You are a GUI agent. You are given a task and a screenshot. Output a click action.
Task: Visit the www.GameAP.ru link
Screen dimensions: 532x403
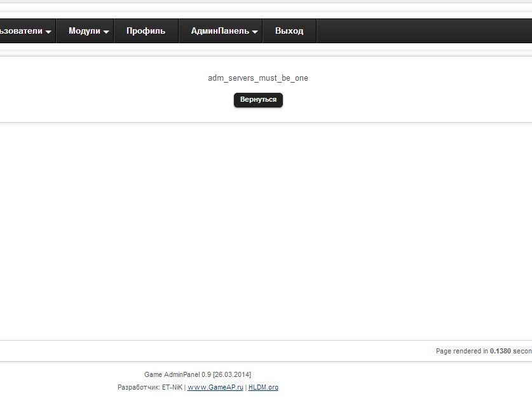215,387
